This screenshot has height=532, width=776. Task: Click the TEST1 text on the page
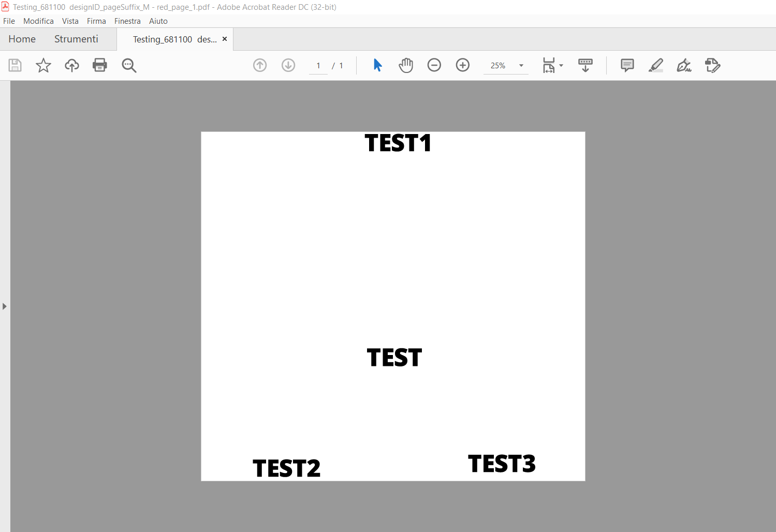(398, 143)
